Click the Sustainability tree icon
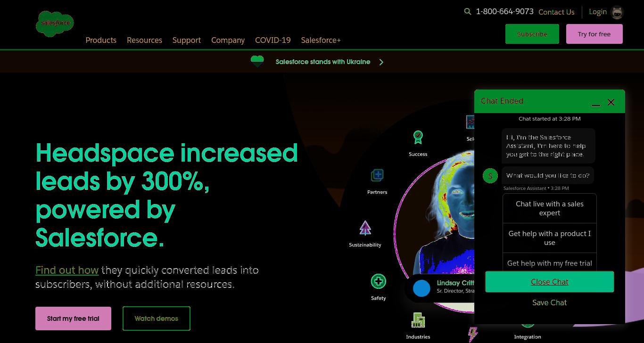644x343 pixels. click(365, 228)
